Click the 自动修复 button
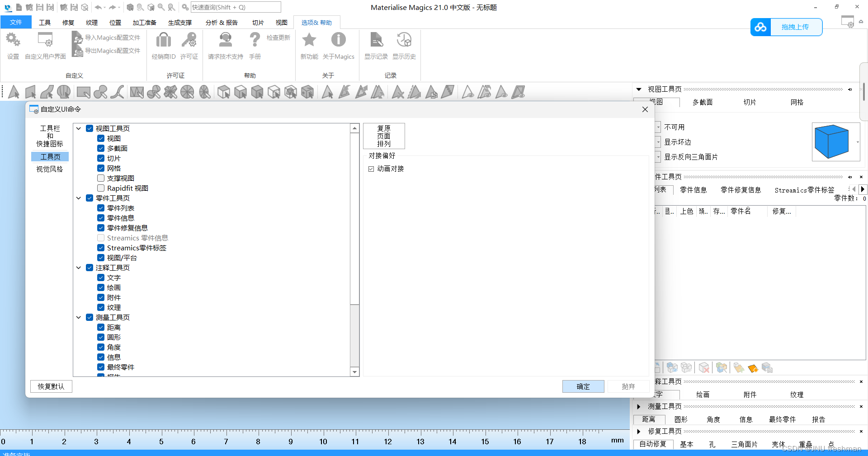The height and width of the screenshot is (456, 868). tap(653, 444)
